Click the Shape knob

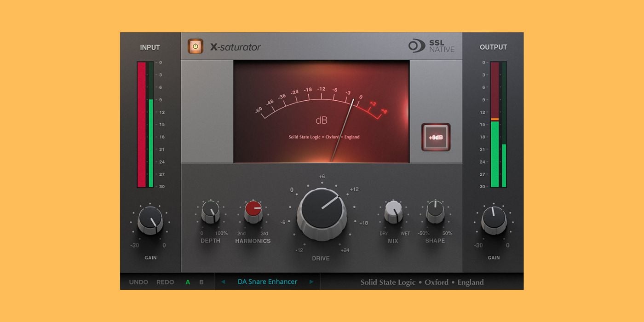click(x=435, y=211)
